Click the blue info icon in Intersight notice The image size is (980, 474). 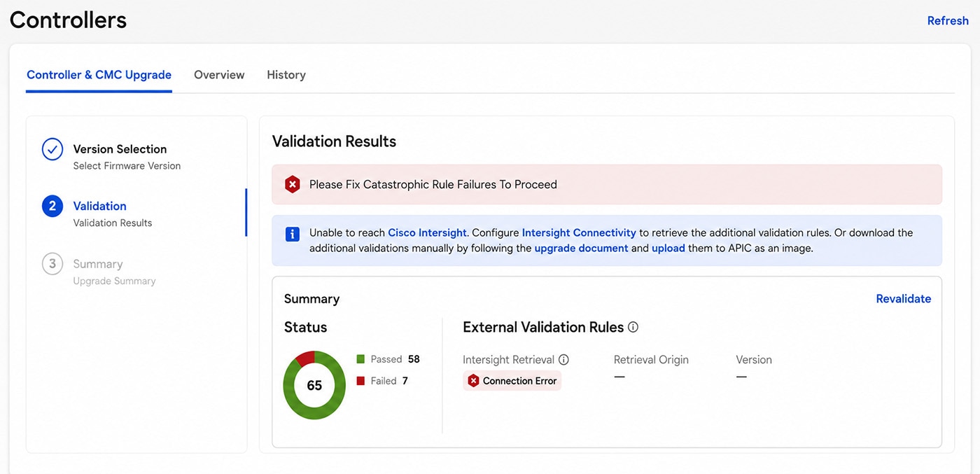[293, 235]
